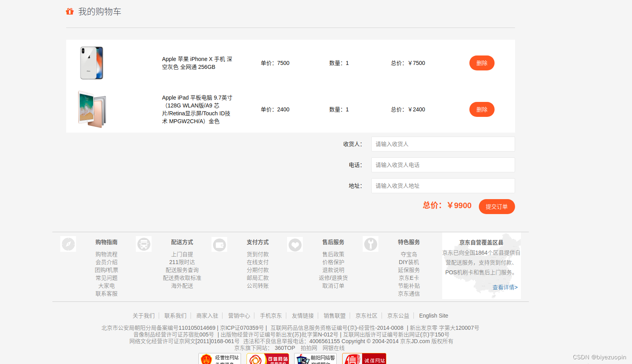
Task: Open the 购物流程 link
Action: click(x=107, y=254)
